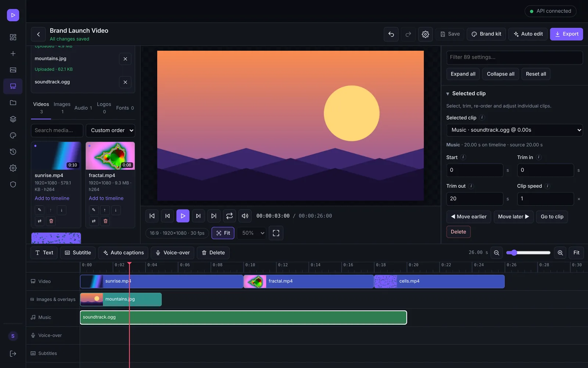588x368 pixels.
Task: Enter fullscreen preview
Action: 276,233
